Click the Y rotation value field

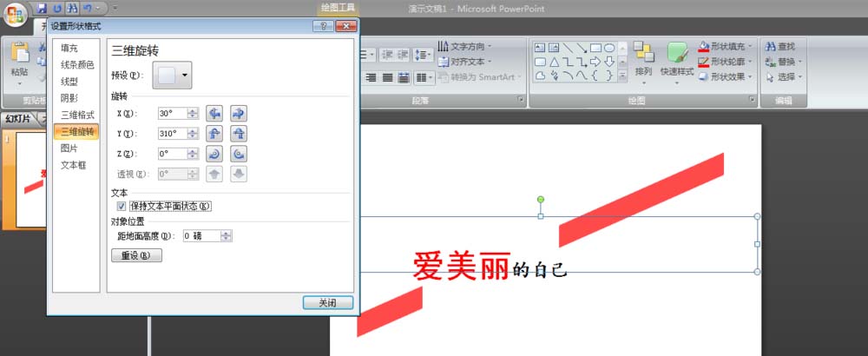pyautogui.click(x=172, y=134)
